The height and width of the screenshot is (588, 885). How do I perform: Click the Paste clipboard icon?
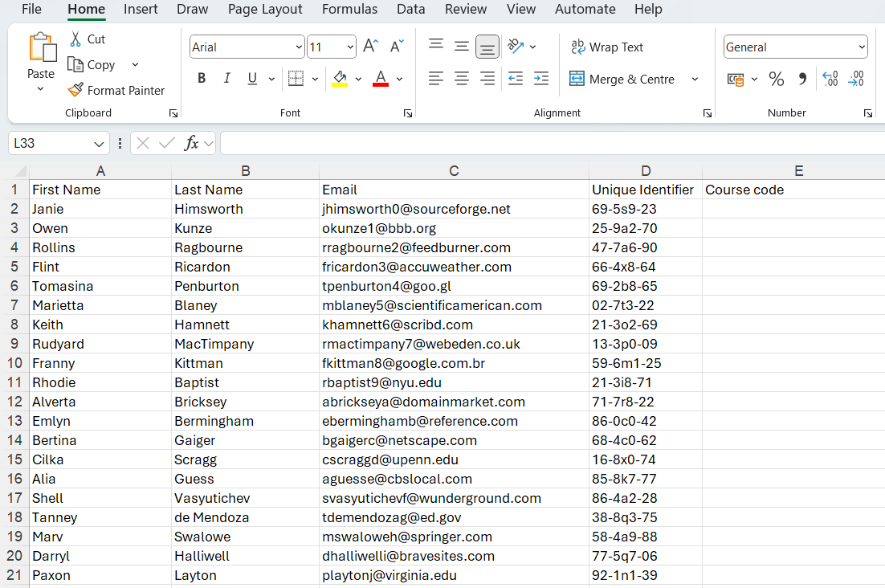[42, 47]
